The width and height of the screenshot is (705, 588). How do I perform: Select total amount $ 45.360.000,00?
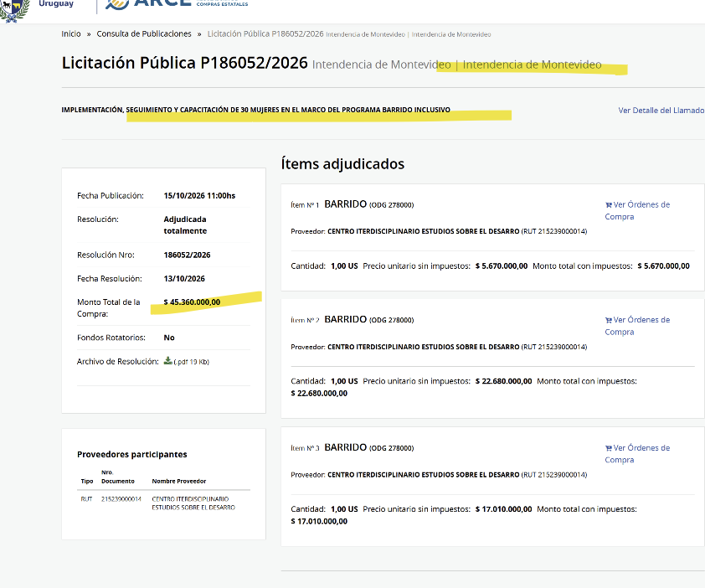[x=192, y=302]
